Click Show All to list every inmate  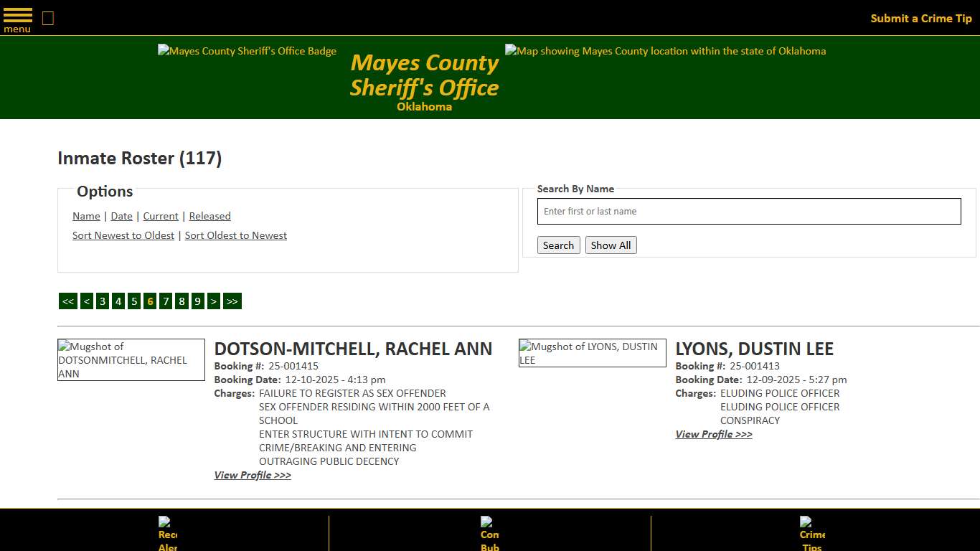point(611,245)
